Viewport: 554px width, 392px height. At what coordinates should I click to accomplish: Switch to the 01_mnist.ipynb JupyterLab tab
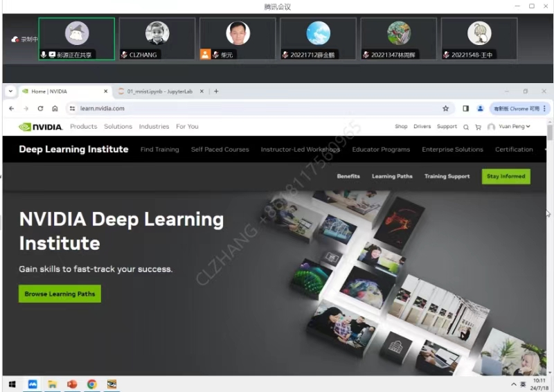161,91
